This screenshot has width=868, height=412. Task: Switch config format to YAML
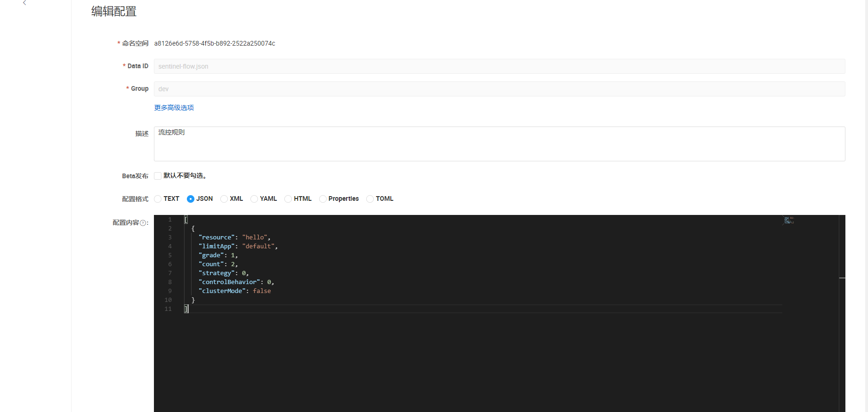[x=254, y=199]
